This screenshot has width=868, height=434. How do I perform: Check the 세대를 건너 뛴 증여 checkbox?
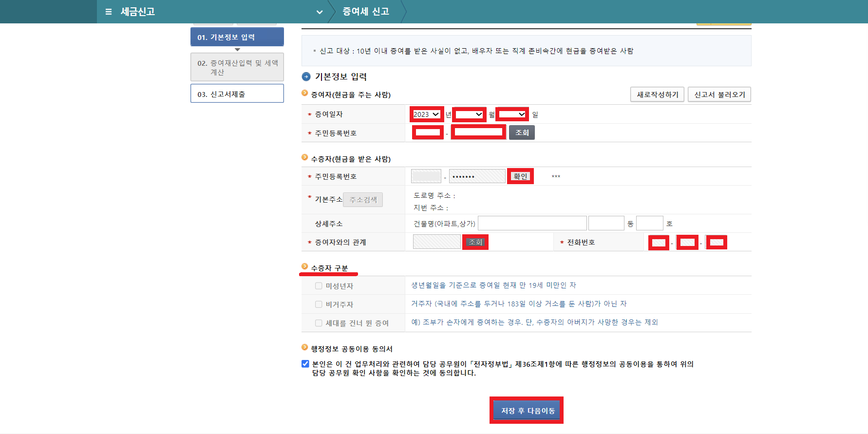(x=319, y=323)
